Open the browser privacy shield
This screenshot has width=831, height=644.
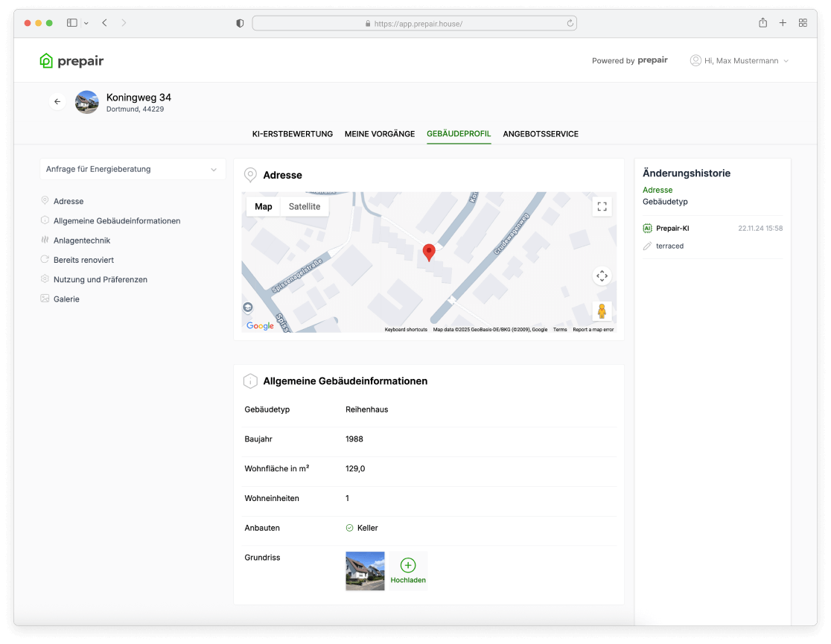240,23
